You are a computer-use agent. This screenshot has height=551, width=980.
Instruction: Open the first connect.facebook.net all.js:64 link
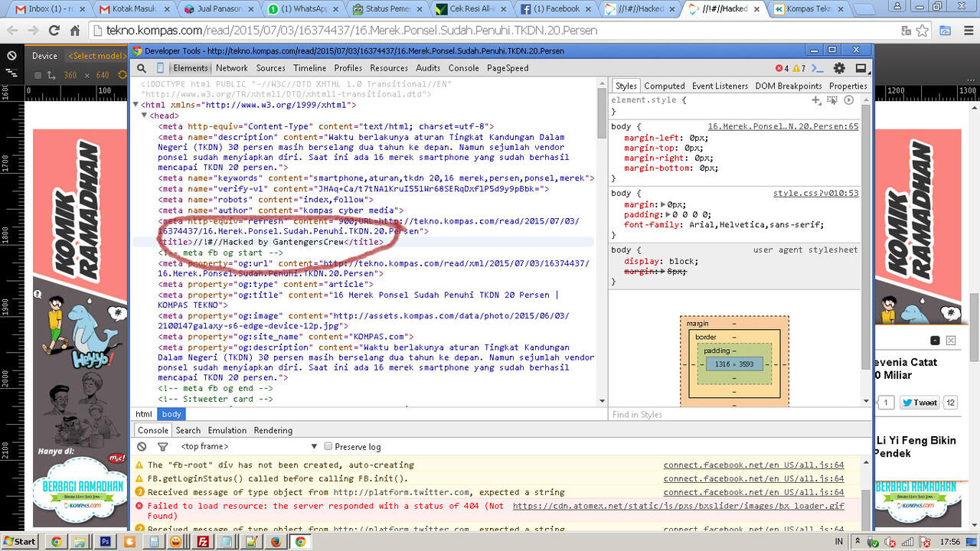pos(753,465)
